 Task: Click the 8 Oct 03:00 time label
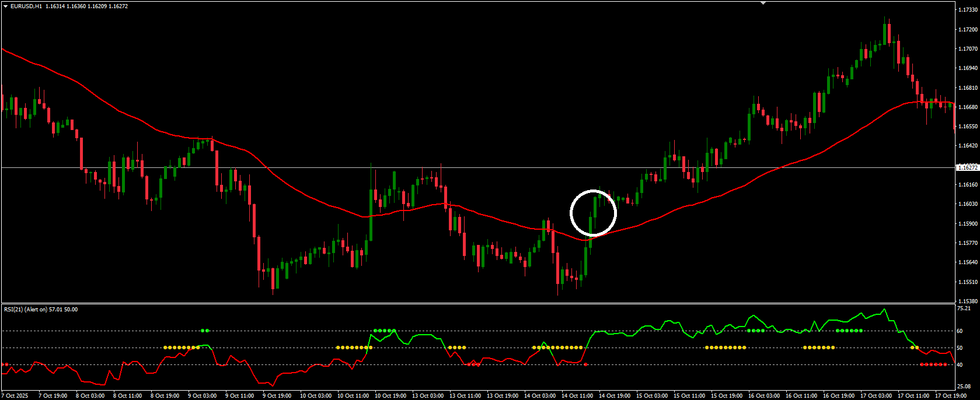(x=90, y=396)
